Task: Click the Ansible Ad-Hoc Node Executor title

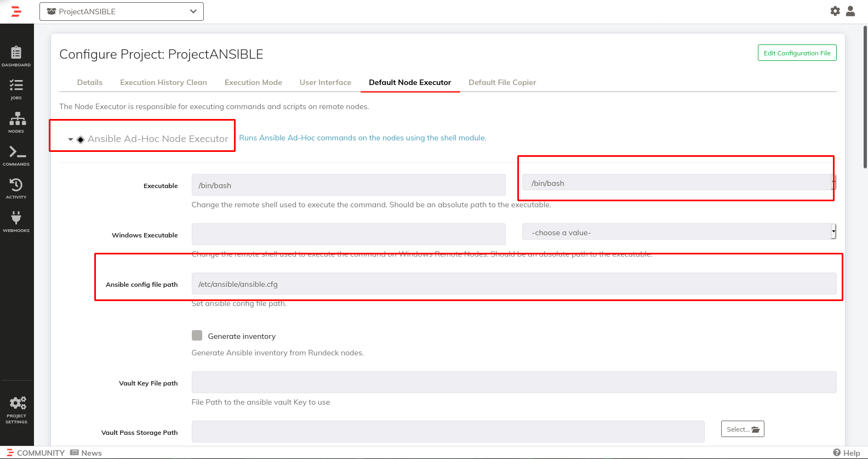Action: point(158,139)
